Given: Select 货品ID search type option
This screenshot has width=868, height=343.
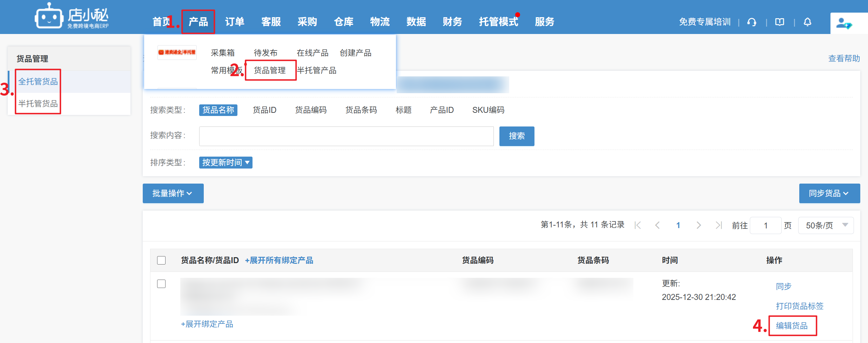Looking at the screenshot, I should [x=264, y=110].
